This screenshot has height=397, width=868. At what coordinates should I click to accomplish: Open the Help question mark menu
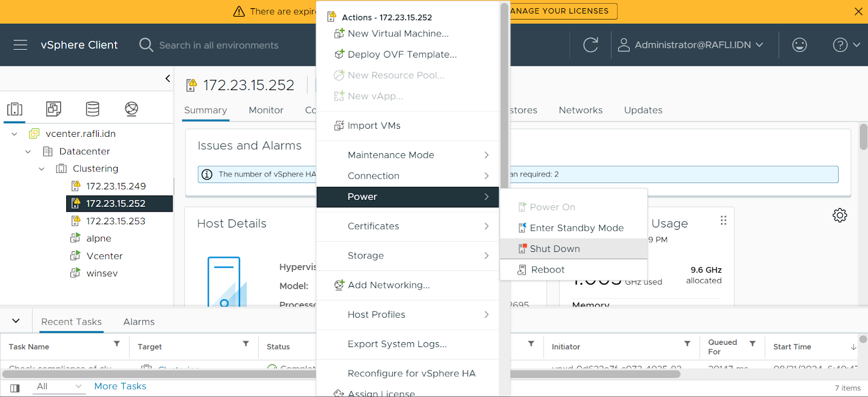point(846,45)
